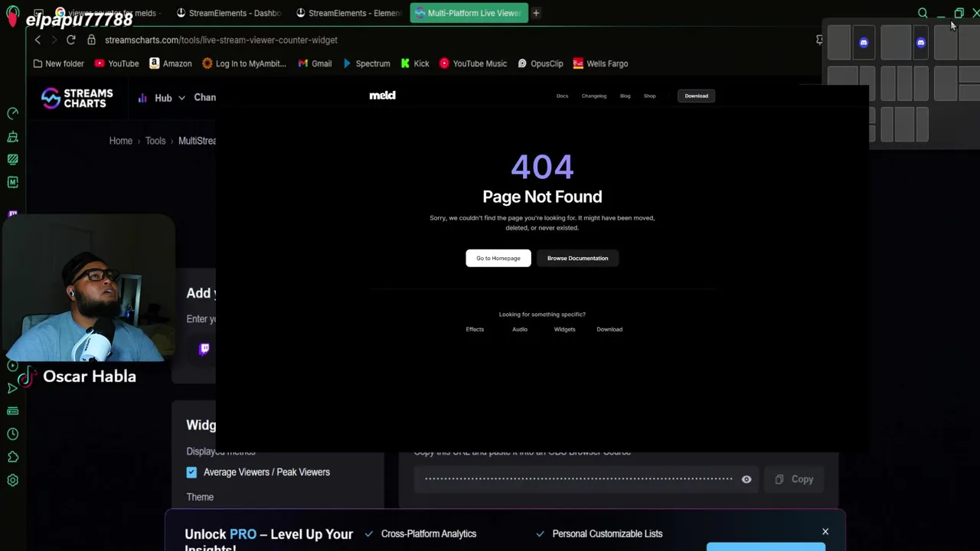Open the Log In to MyAmbit bookmark
This screenshot has height=551, width=980.
(x=243, y=64)
